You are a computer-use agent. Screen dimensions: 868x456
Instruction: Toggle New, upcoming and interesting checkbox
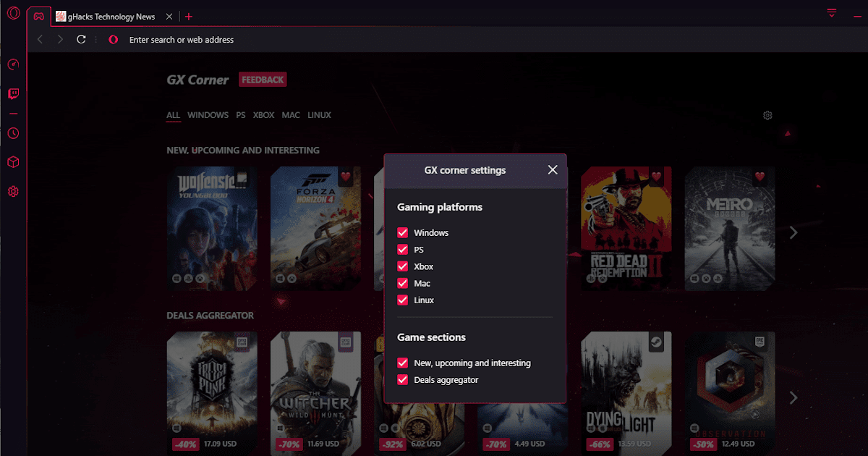403,363
